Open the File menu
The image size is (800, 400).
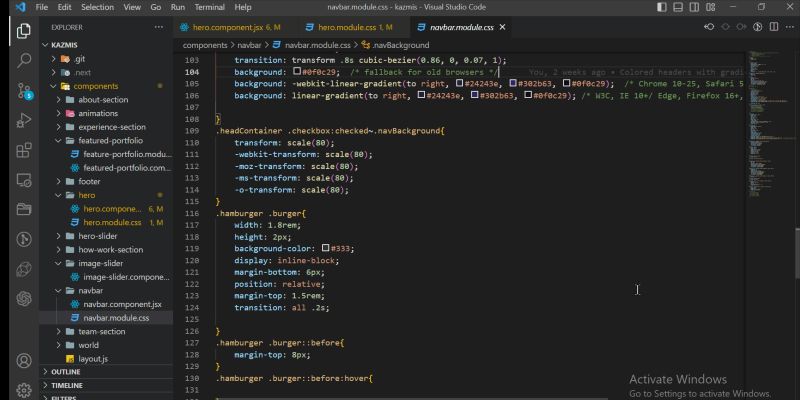pyautogui.click(x=42, y=7)
